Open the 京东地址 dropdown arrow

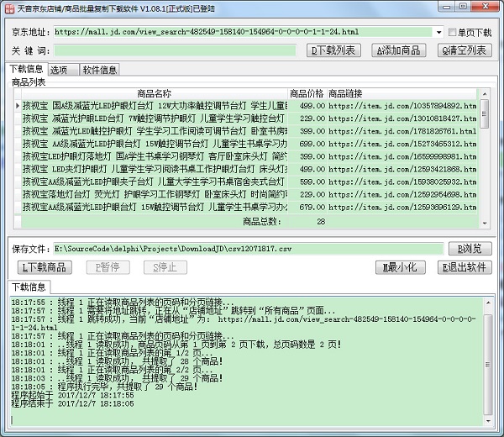(438, 32)
